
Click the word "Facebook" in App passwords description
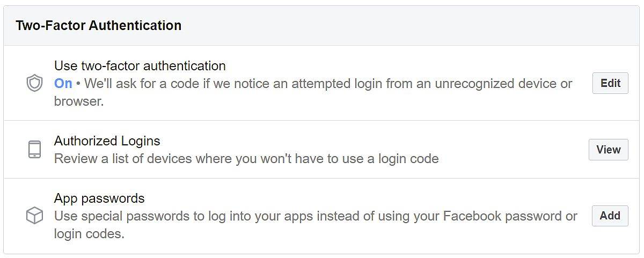coord(466,216)
